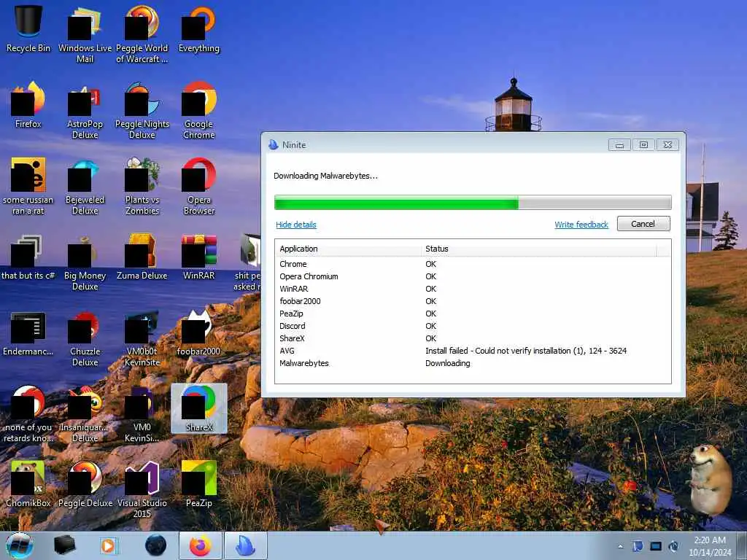Select Big Money Deluxe desktop icon
Screen dimensions: 747x560
point(85,262)
